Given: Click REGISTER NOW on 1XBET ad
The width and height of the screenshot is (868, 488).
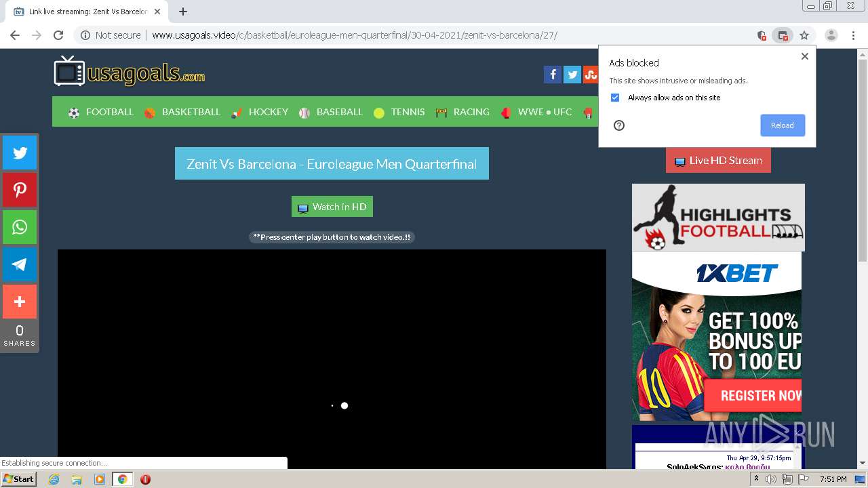Looking at the screenshot, I should point(753,396).
